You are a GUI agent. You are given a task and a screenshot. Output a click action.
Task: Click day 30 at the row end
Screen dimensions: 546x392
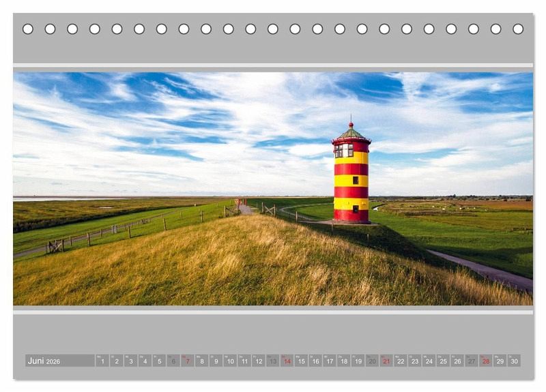tap(514, 361)
